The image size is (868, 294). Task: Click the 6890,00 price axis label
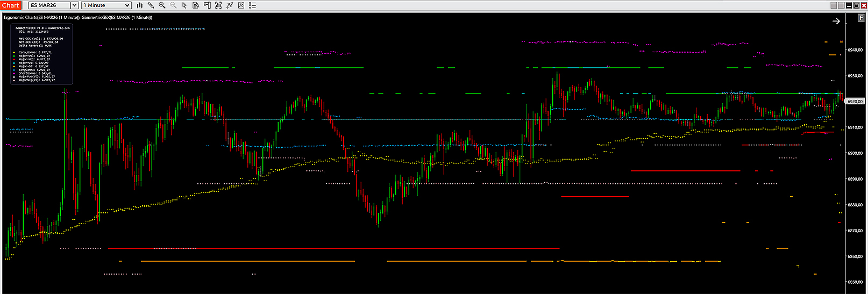click(855, 179)
